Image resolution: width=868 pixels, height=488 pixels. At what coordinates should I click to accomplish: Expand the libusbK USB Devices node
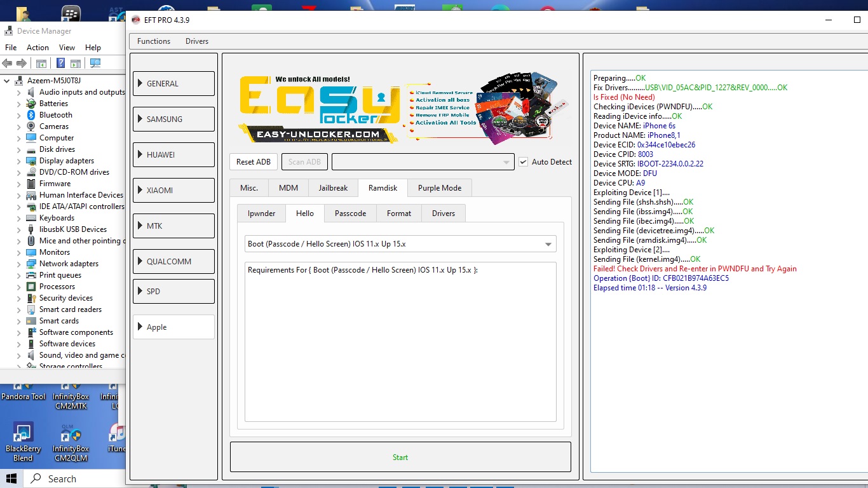tap(19, 229)
